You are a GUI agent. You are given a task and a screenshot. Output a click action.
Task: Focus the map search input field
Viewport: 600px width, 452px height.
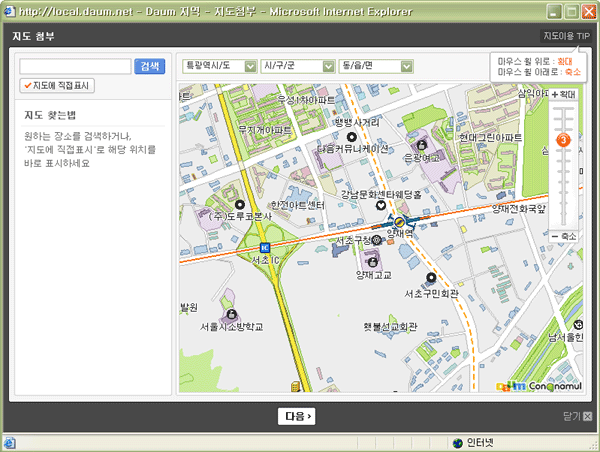coord(75,66)
